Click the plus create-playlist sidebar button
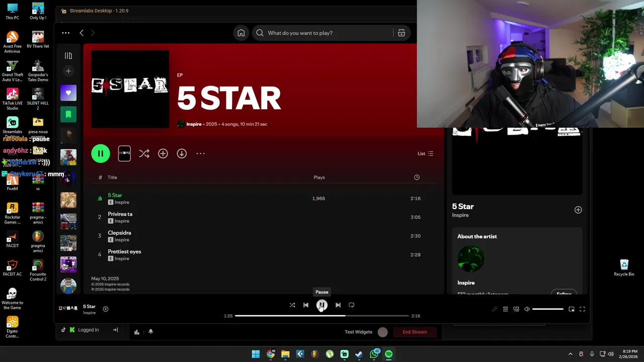 point(68,71)
